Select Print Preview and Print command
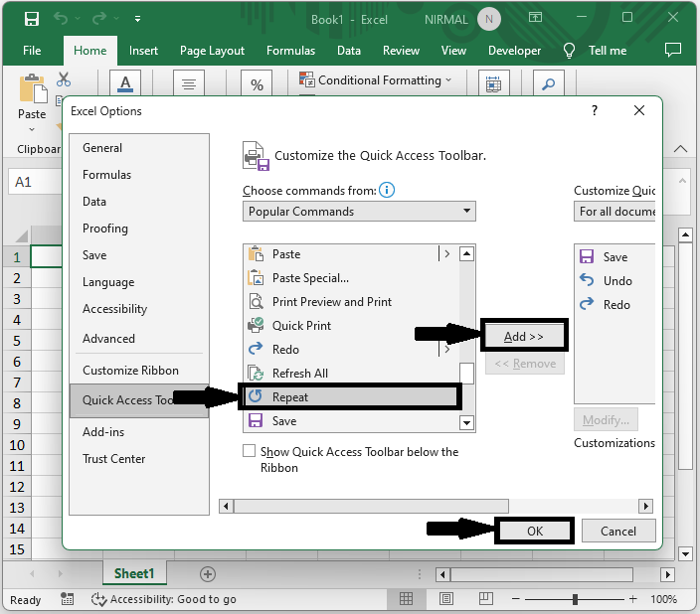 [x=351, y=302]
